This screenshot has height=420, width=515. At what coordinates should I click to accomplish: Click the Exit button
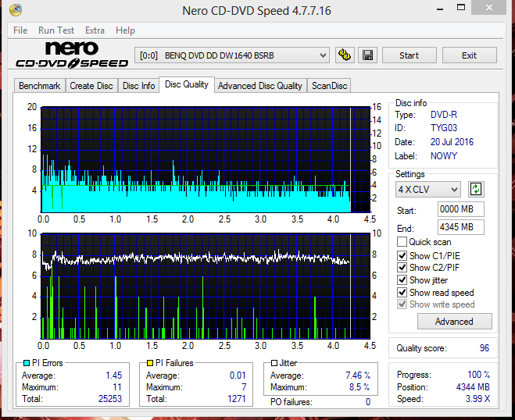470,55
